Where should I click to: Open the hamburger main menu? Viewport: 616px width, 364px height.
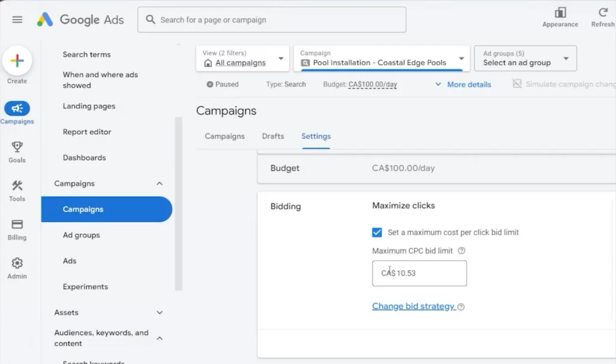(x=17, y=19)
